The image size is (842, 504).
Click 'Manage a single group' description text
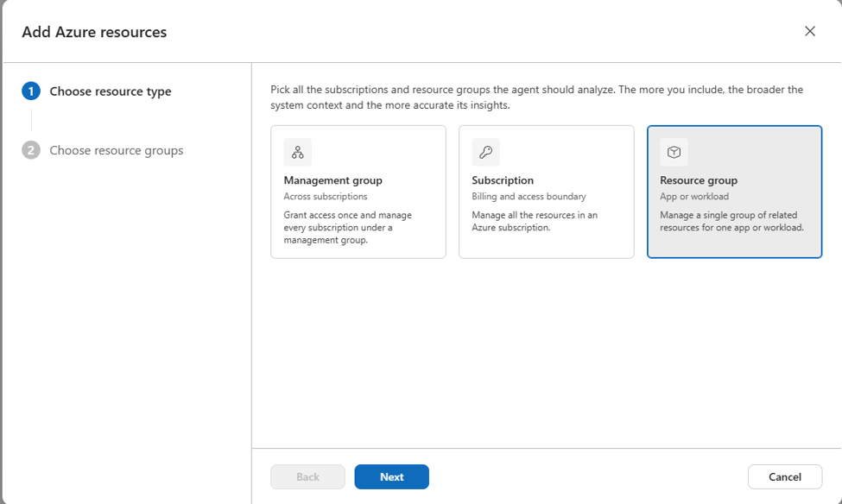click(732, 221)
